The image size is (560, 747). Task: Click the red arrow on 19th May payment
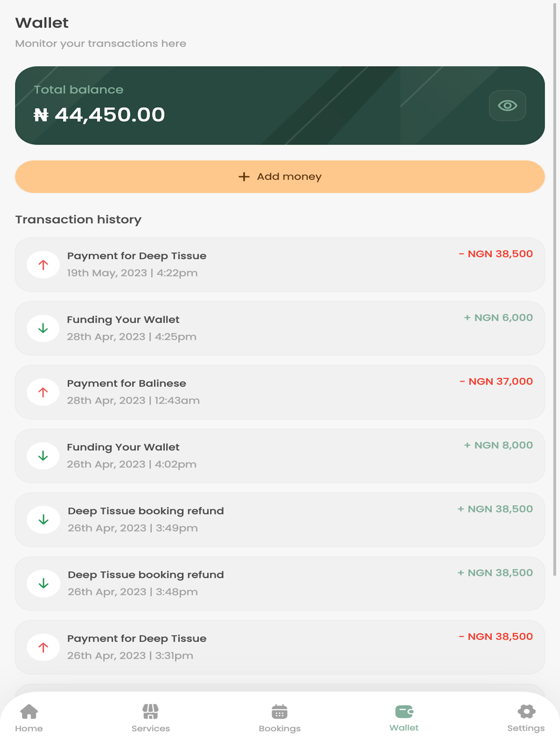point(43,265)
